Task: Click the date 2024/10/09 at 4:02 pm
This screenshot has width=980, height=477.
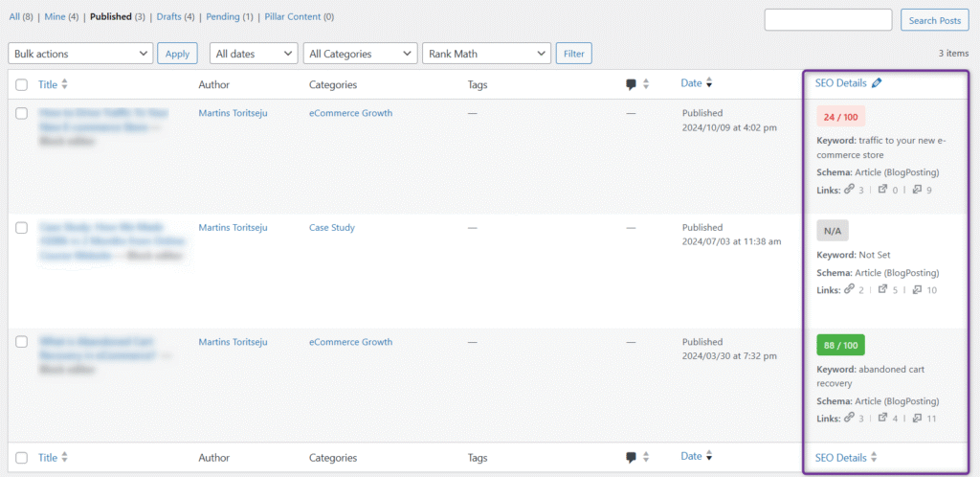Action: click(729, 127)
